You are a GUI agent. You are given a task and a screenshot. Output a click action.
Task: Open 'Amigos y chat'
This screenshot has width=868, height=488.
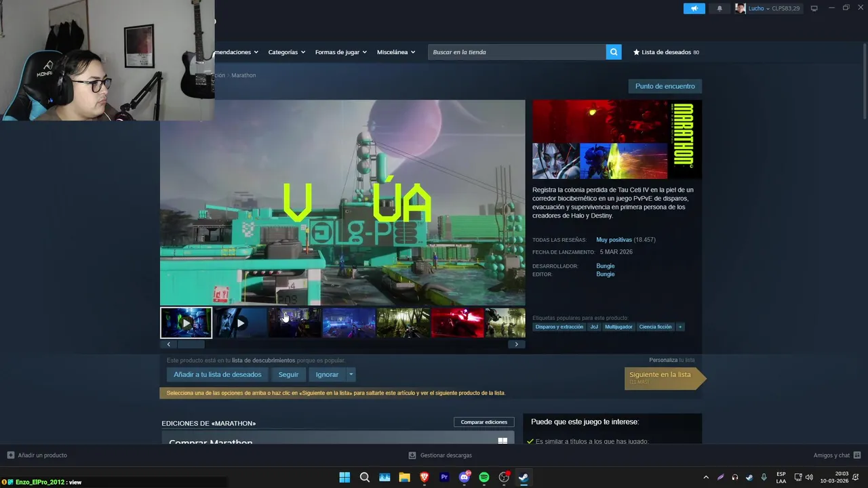(837, 455)
